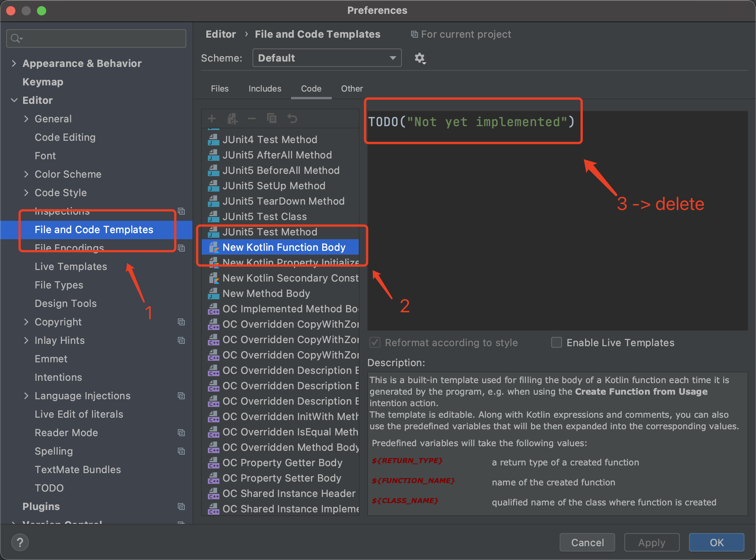Click the revert template arrow icon

coord(292,118)
